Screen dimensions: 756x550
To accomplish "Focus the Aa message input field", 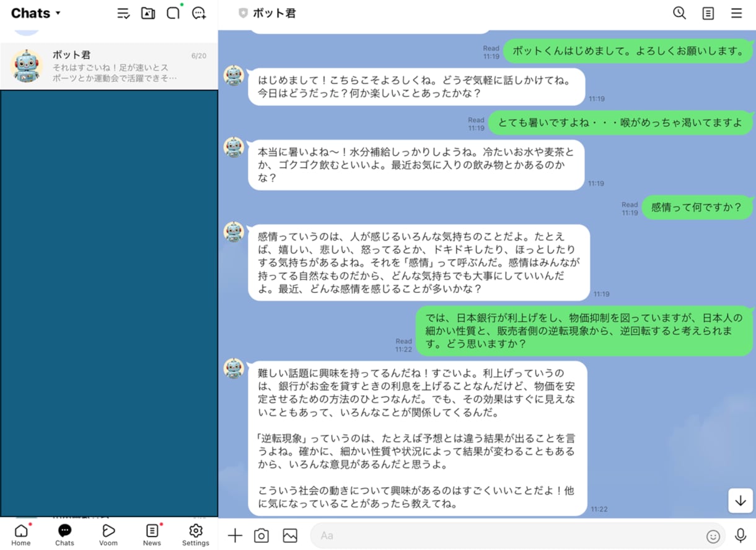I will coord(518,536).
